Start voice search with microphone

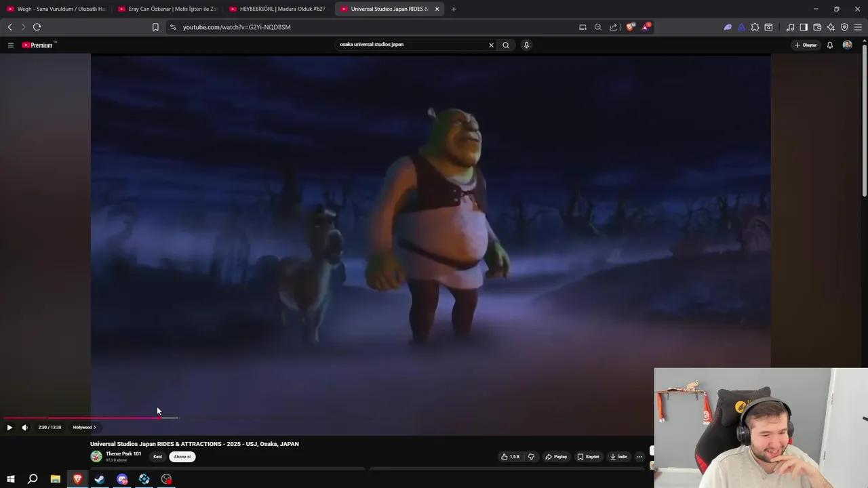pyautogui.click(x=526, y=45)
